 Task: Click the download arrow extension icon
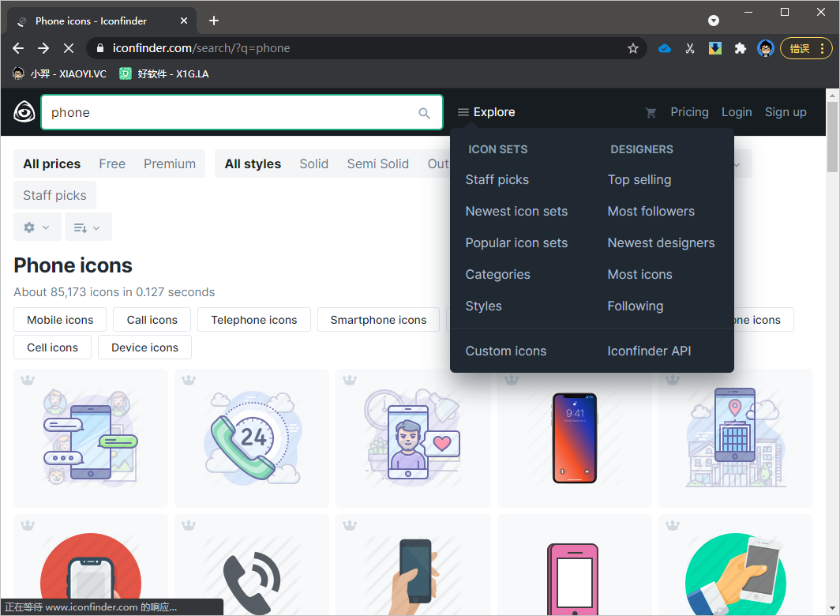coord(715,48)
